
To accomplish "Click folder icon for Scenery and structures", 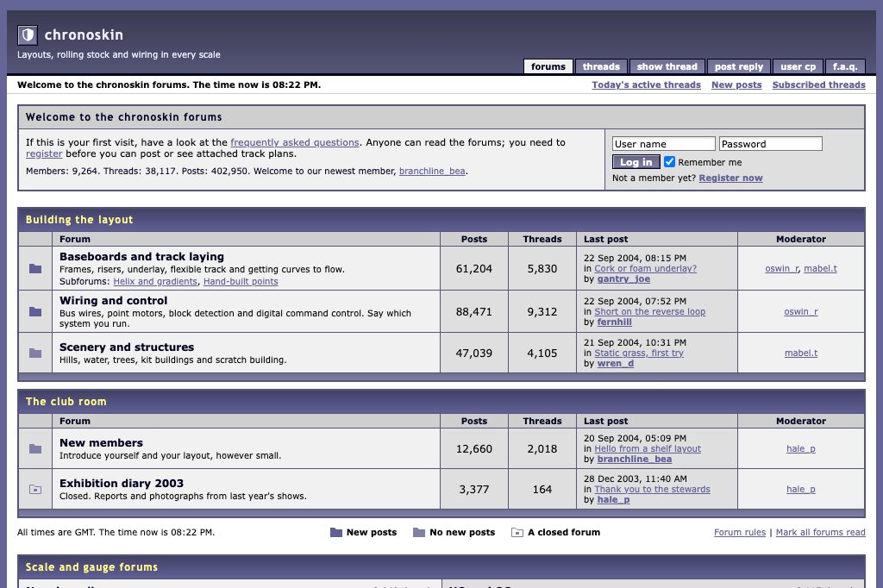I will 35,353.
